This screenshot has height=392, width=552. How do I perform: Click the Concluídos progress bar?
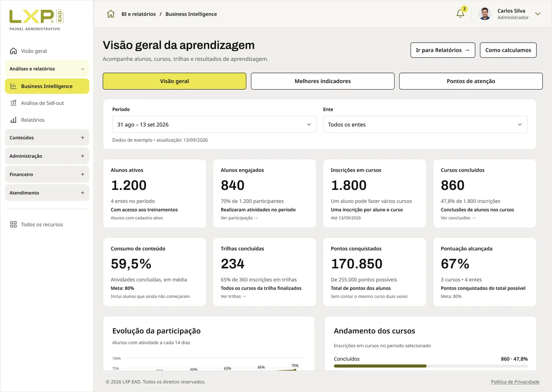coord(431,366)
